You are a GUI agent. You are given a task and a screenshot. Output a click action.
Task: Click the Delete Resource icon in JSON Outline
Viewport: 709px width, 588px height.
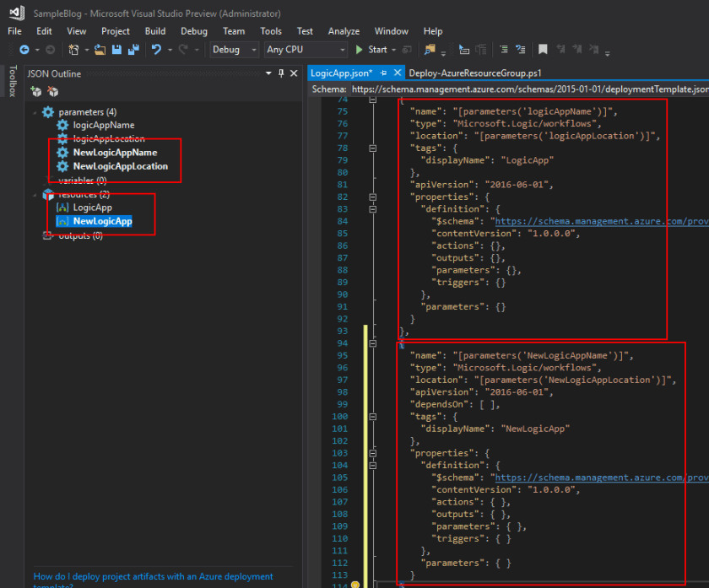51,90
